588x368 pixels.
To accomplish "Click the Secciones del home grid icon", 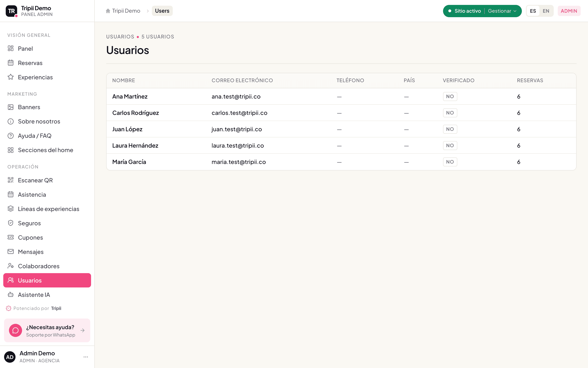I will pyautogui.click(x=10, y=150).
